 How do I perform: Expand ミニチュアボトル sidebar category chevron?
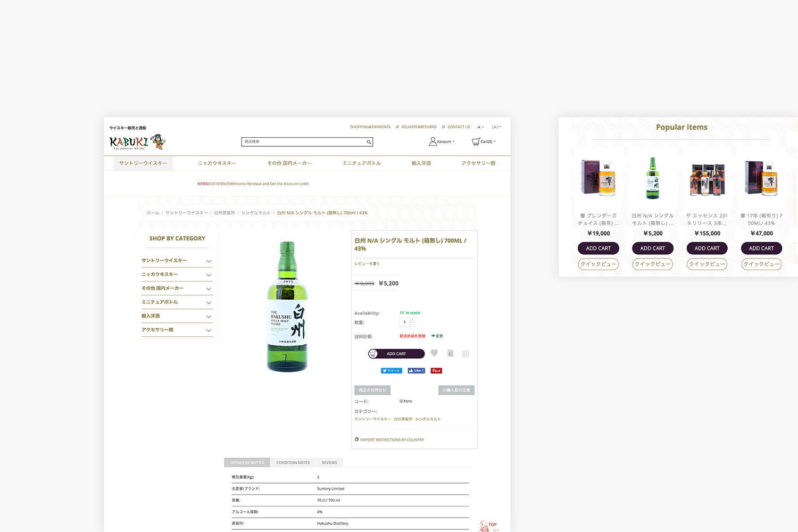click(x=209, y=303)
